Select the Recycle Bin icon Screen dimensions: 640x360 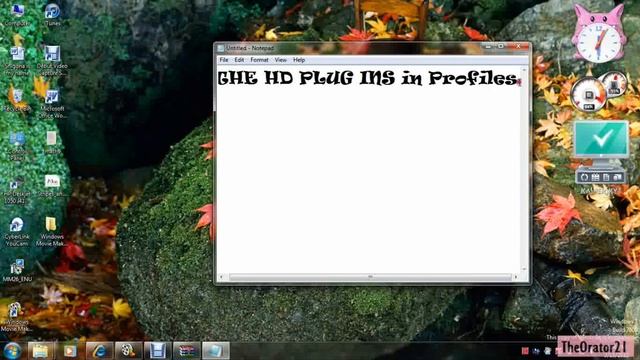pos(17,100)
